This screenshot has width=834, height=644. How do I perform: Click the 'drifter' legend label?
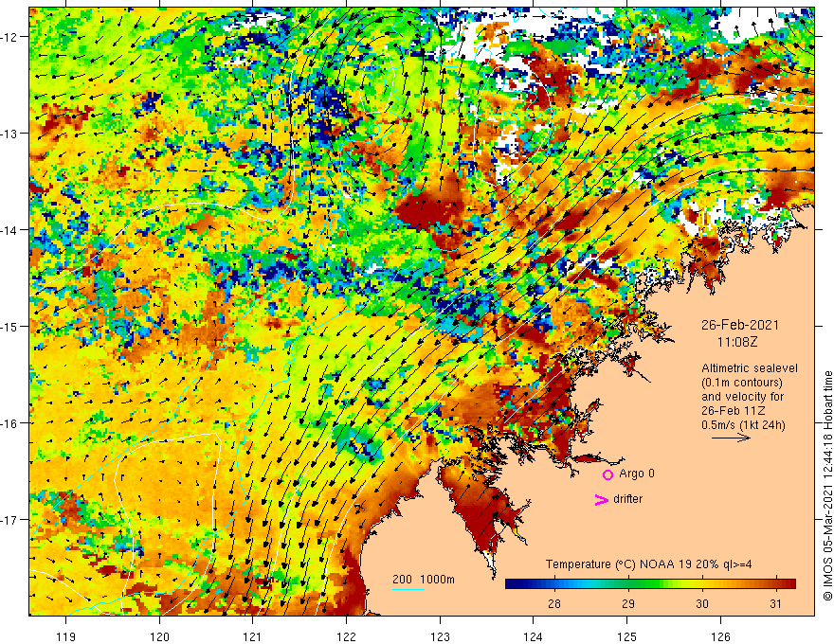tap(627, 499)
